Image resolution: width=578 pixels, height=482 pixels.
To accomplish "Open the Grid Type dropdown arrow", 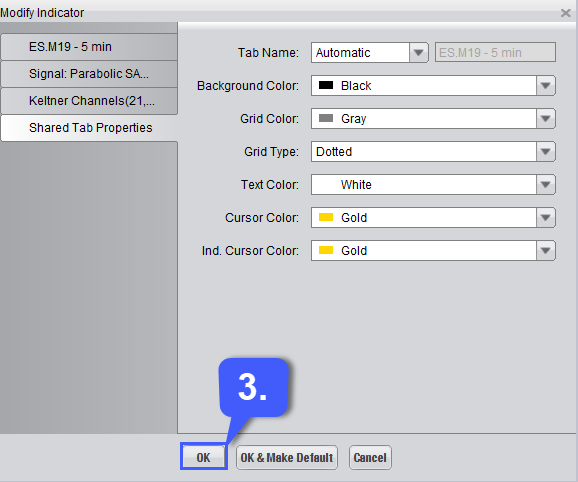I will tap(546, 151).
